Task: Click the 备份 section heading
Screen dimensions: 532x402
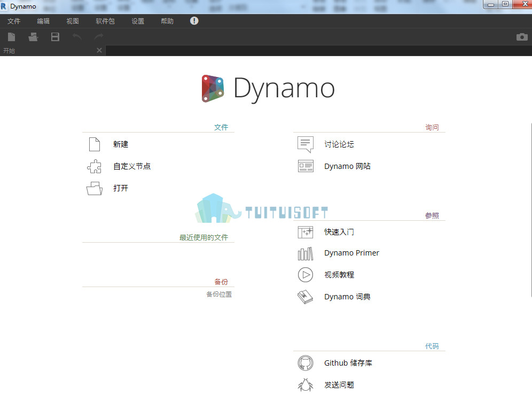Action: point(221,282)
